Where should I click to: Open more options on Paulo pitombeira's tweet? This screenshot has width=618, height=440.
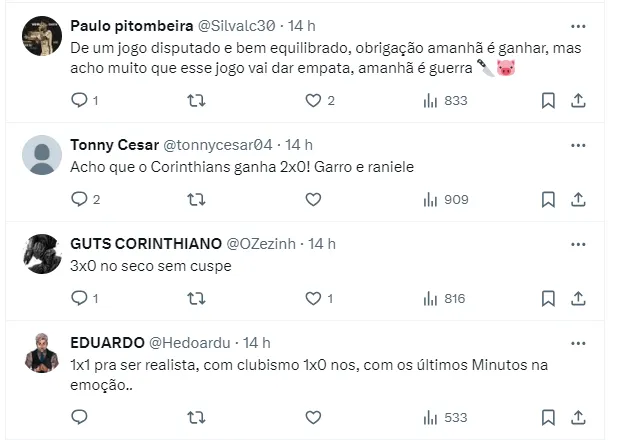click(x=578, y=26)
